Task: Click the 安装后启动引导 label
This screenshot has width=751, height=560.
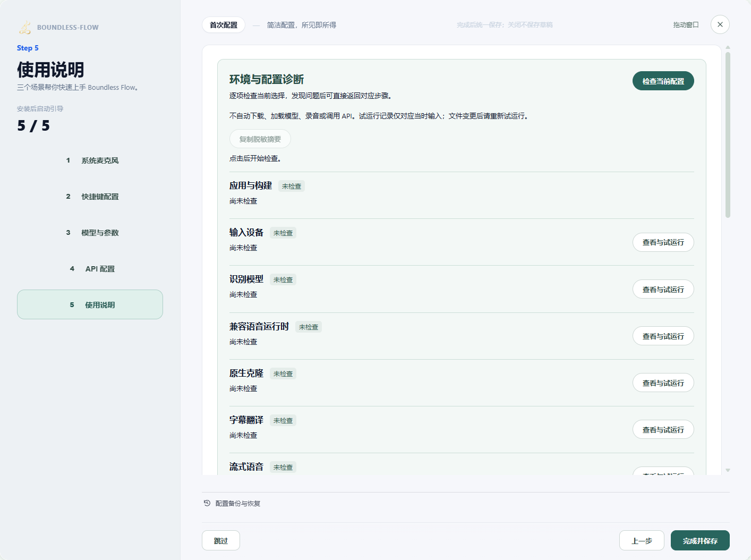Action: pyautogui.click(x=40, y=109)
